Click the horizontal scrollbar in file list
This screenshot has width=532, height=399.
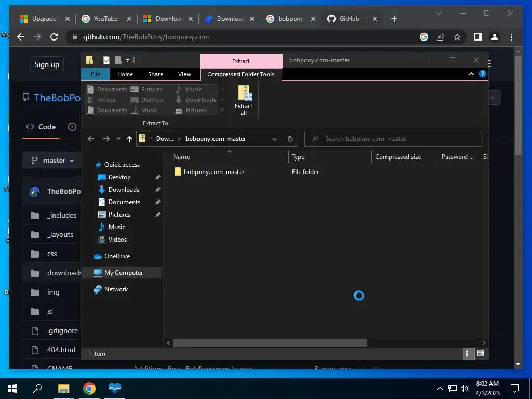[x=270, y=343]
